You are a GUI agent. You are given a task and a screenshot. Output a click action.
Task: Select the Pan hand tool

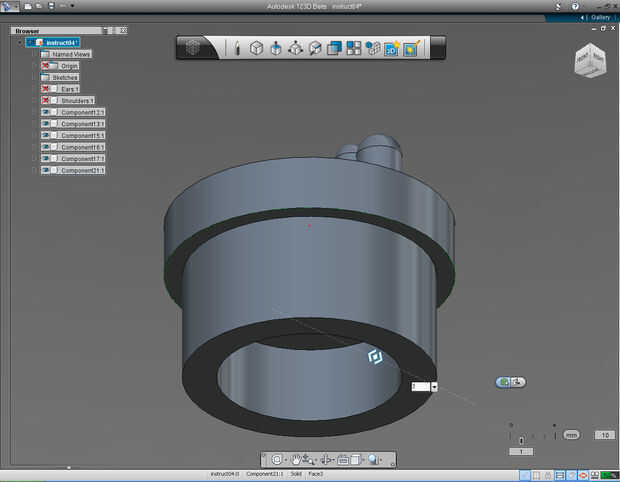[x=296, y=459]
